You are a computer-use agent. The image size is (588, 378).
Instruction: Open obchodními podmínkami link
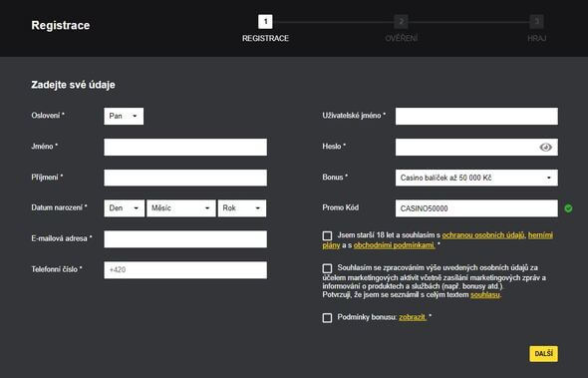tap(394, 245)
